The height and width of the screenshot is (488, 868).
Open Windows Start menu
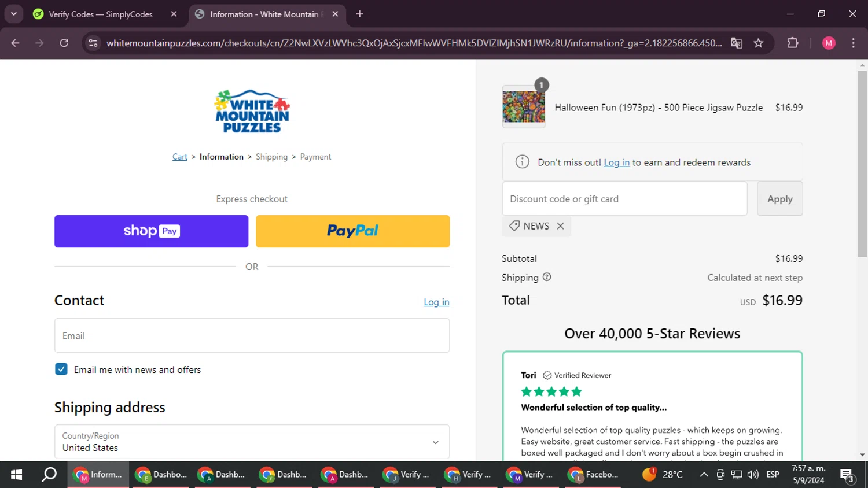click(16, 475)
